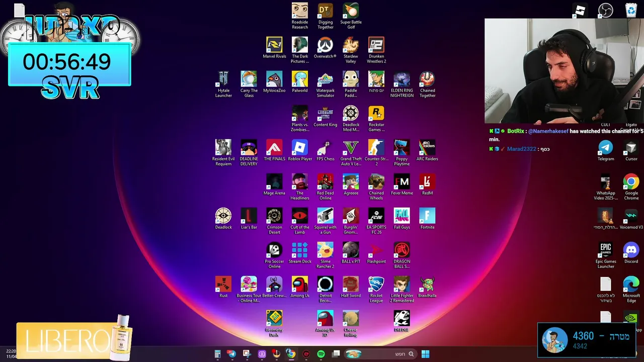Select the Content King icon

coord(325,116)
